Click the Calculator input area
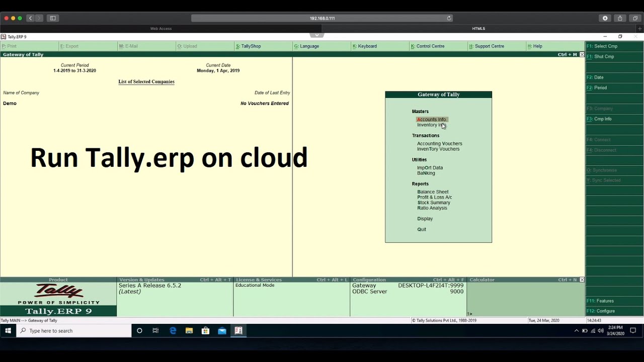Viewport: 644px width, 362px height. tap(526, 299)
